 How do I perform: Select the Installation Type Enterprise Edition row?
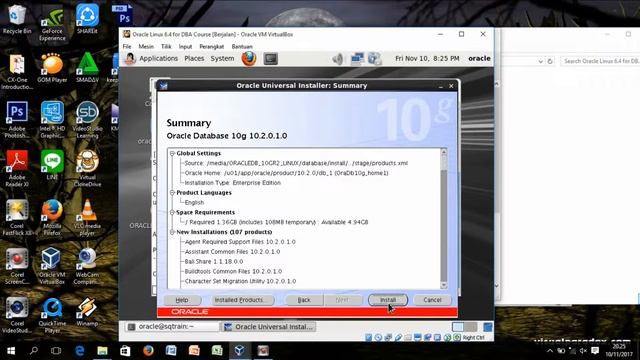point(233,183)
